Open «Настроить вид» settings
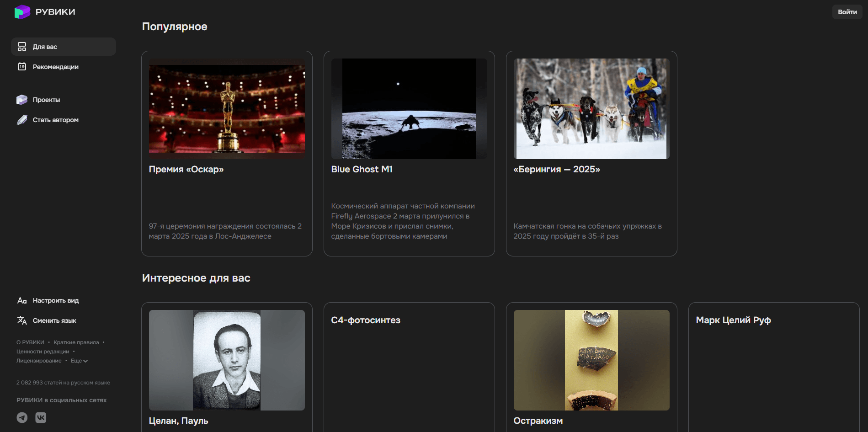The height and width of the screenshot is (432, 868). [x=55, y=300]
